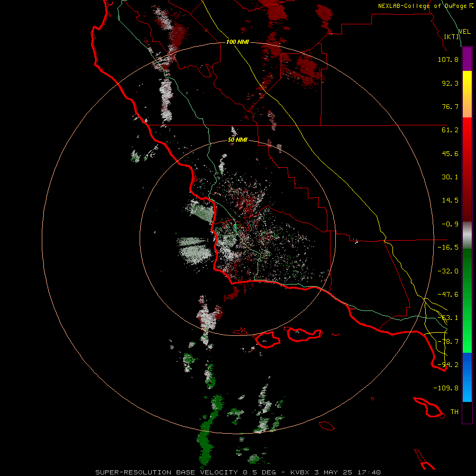Select the -16.5 velocity scale value
Screen dimensions: 476x476
pyautogui.click(x=448, y=248)
